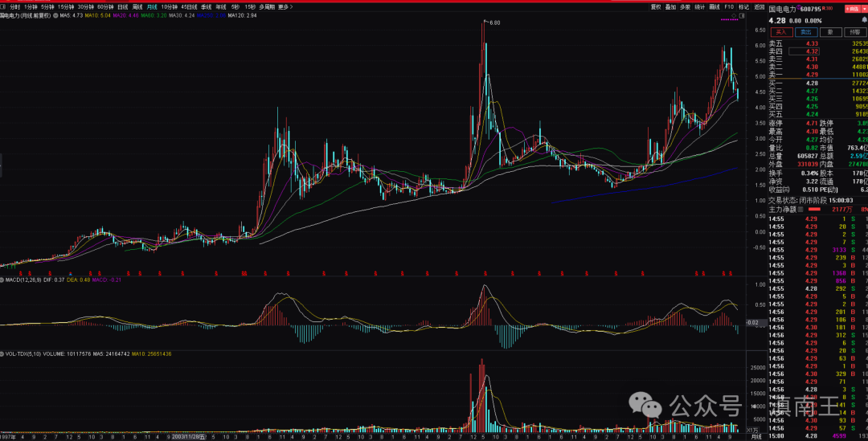Click the 交易状态 闭市阶段 status line
Image resolution: width=868 pixels, height=441 pixels.
(x=811, y=200)
